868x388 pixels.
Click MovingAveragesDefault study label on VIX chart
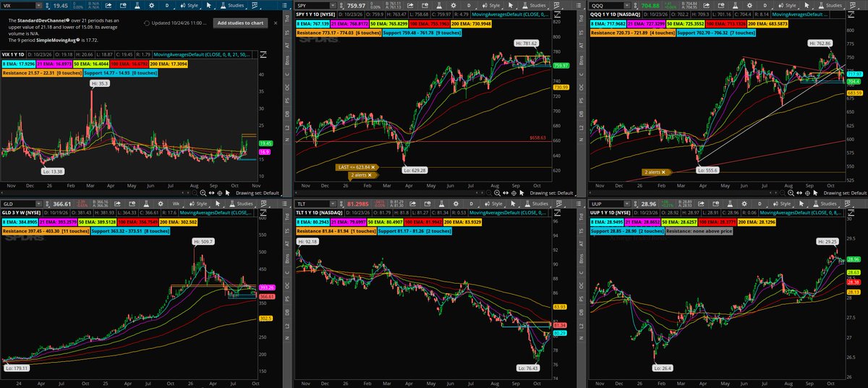pyautogui.click(x=202, y=54)
